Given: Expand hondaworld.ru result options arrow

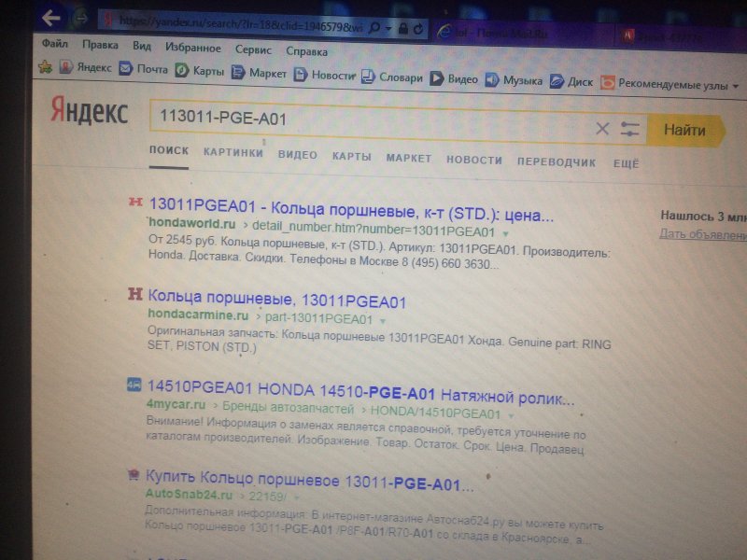Looking at the screenshot, I should coord(505,233).
